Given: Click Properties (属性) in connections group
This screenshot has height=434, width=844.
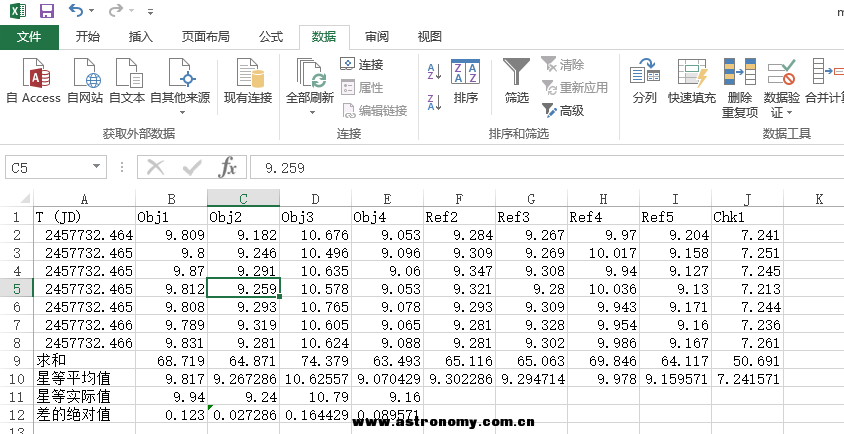Looking at the screenshot, I should (x=362, y=87).
